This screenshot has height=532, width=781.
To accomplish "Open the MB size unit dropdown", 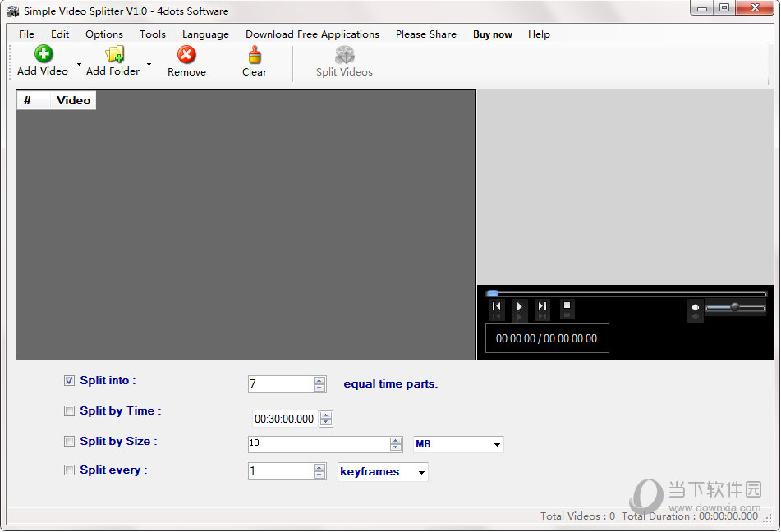I will click(497, 444).
